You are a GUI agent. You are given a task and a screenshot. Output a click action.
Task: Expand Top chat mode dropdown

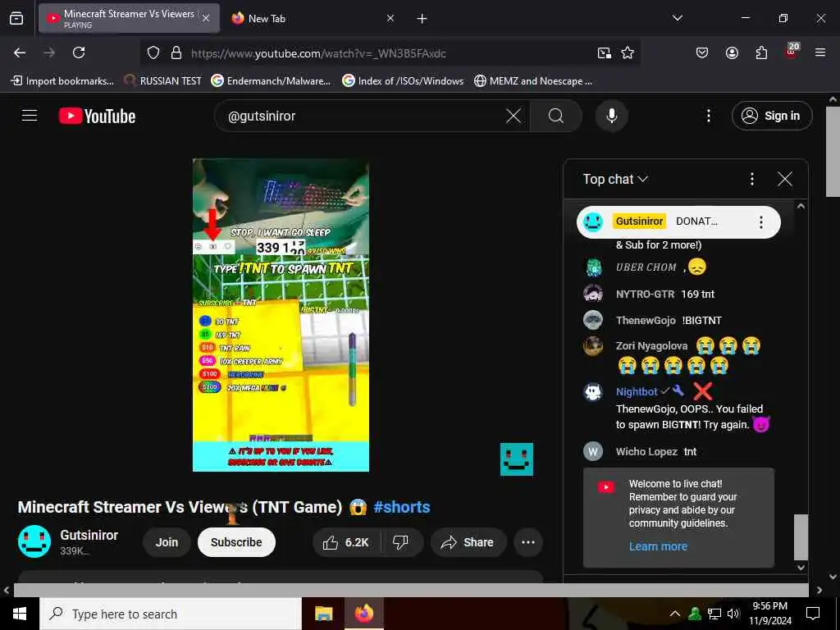coord(615,179)
